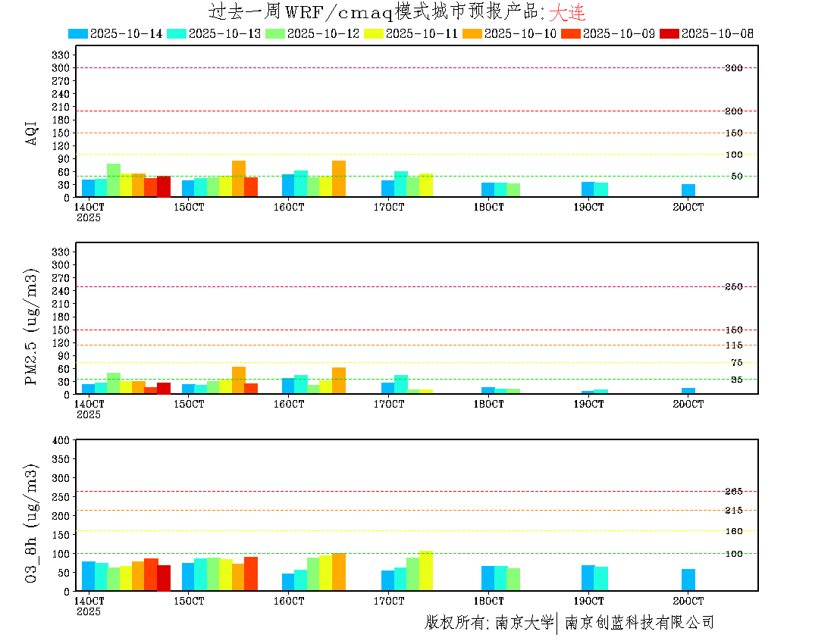This screenshot has width=834, height=644.
Task: Click the blue 20OCT bar in O3_8h chart
Action: pos(688,580)
